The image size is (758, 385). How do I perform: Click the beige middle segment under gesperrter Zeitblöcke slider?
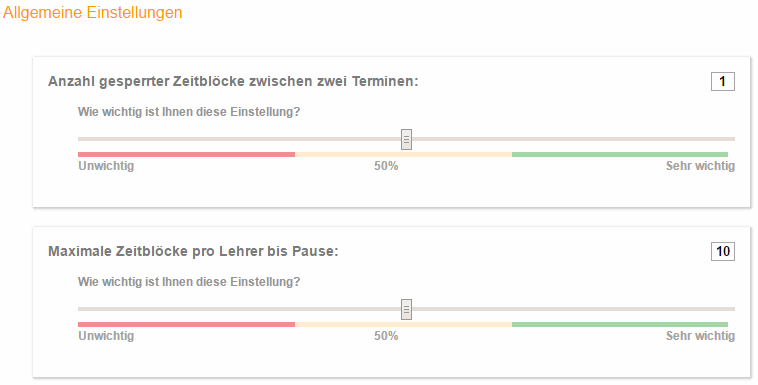point(403,155)
